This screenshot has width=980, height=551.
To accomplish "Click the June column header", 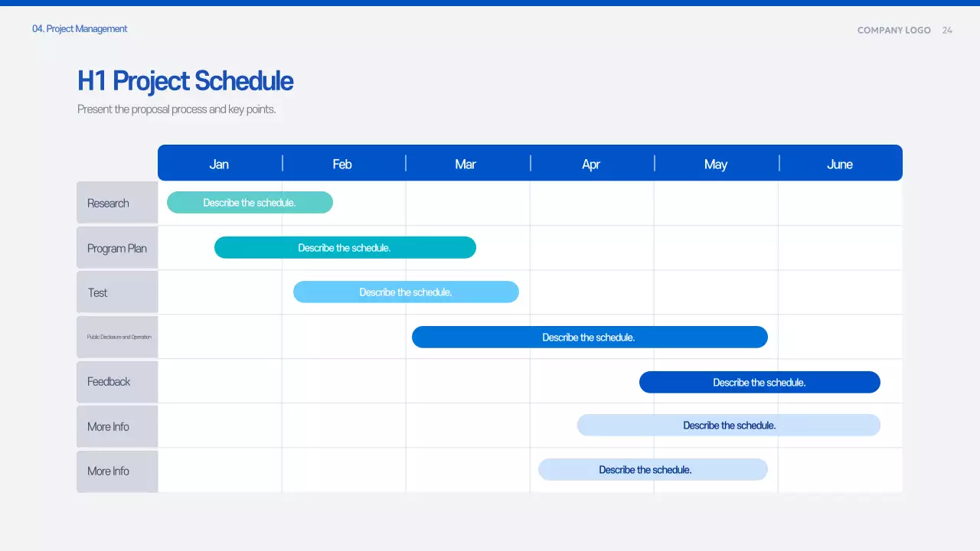I will [840, 164].
